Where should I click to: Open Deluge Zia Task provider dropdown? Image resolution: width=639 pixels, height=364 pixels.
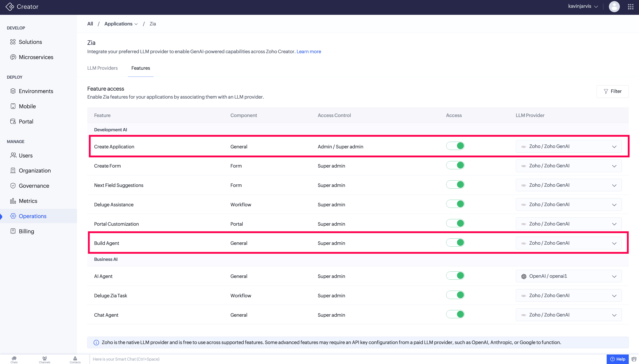click(x=568, y=295)
